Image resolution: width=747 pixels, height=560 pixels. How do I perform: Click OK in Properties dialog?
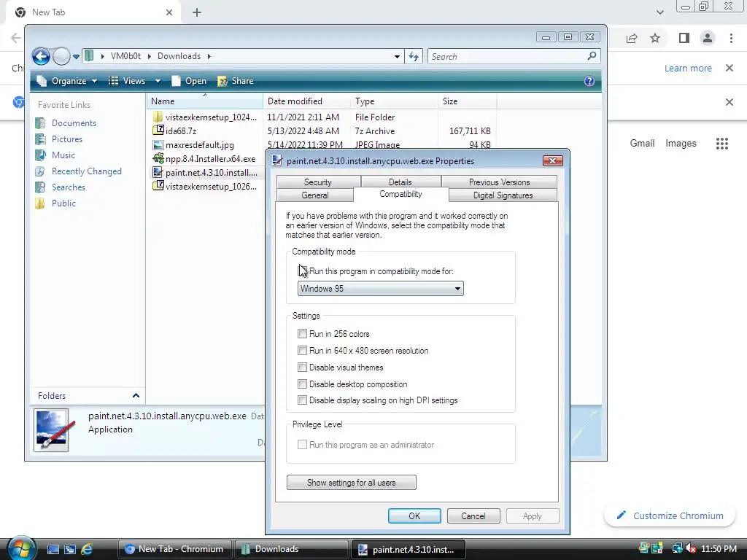414,516
